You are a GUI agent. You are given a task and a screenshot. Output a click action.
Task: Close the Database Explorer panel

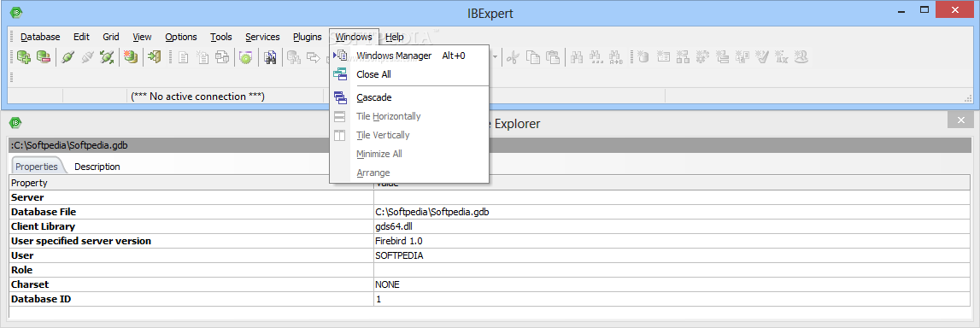click(x=960, y=120)
